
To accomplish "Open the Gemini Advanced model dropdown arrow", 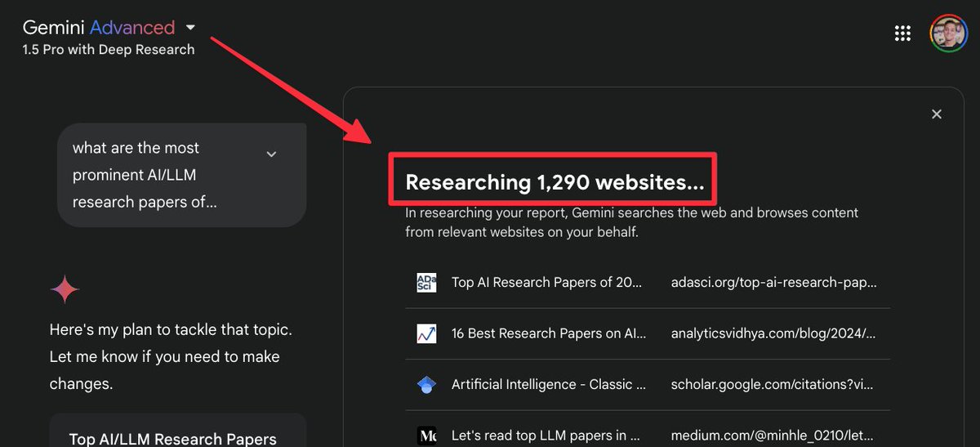I will pos(190,27).
